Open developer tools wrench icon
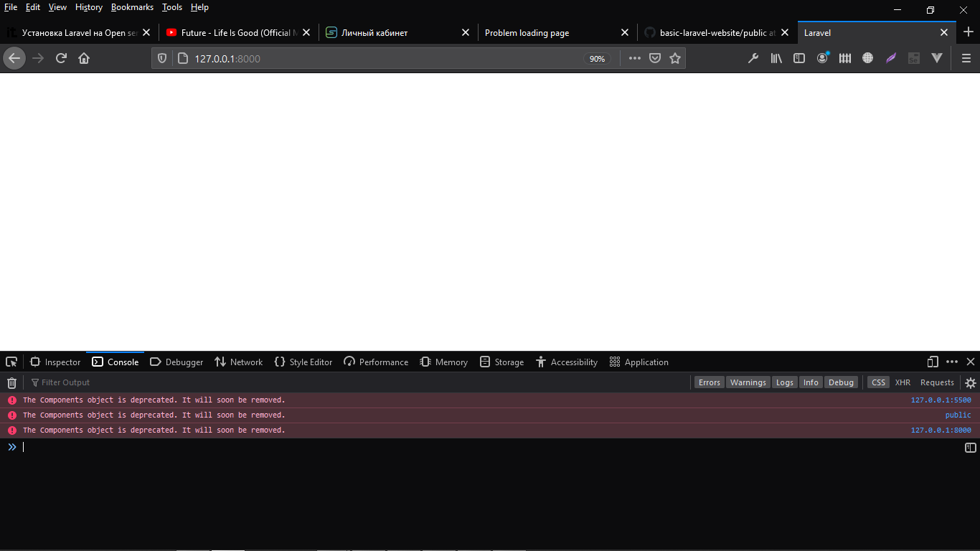The image size is (980, 551). coord(753,58)
